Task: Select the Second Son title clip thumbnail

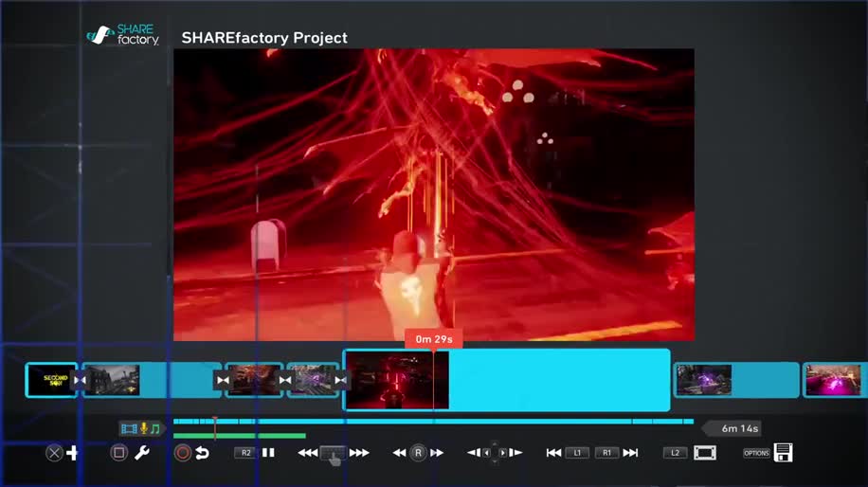Action: coord(51,380)
